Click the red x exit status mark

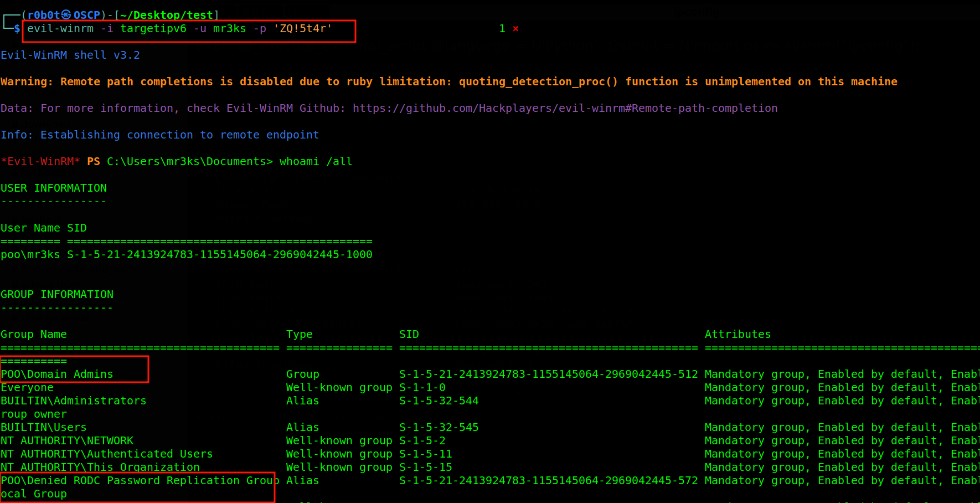515,29
